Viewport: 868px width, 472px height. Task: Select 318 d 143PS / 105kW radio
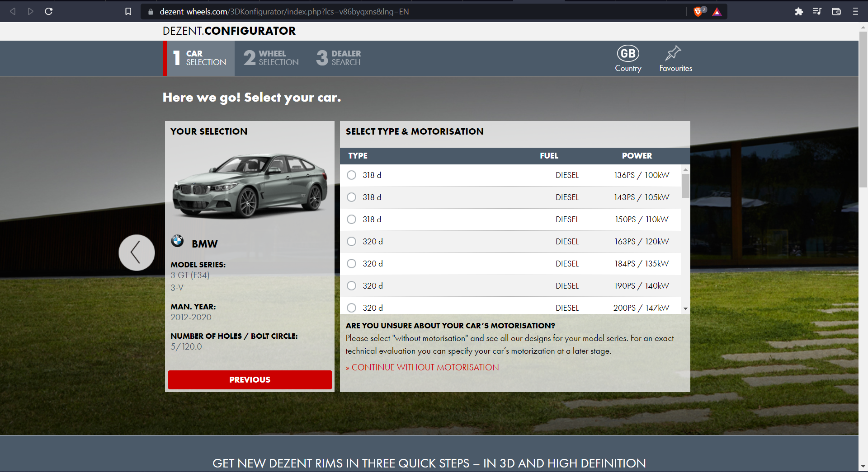pyautogui.click(x=351, y=197)
